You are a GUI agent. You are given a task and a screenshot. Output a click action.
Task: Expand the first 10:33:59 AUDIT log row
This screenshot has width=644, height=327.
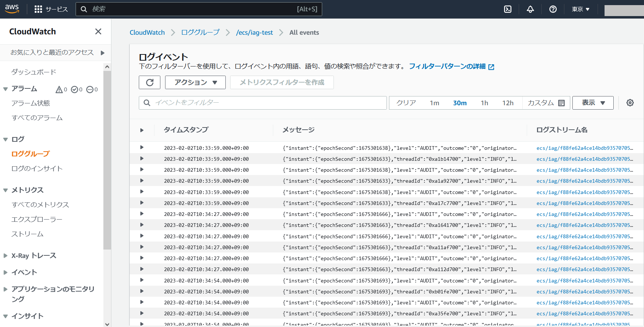[x=142, y=148]
